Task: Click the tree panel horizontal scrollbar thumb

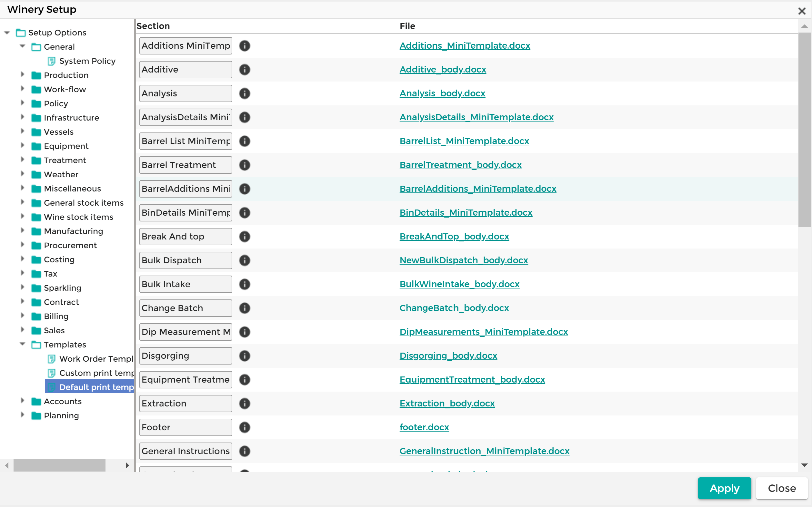Action: 59,465
